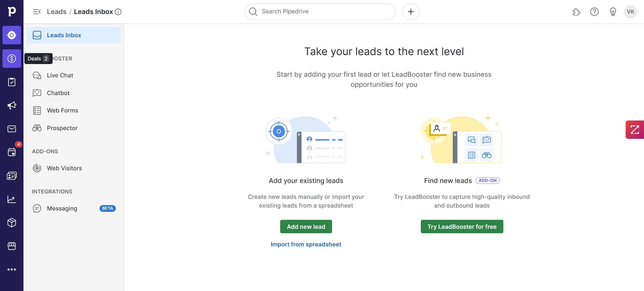Collapse the Leads side panel
Viewport: 644px width, 291px height.
point(37,12)
